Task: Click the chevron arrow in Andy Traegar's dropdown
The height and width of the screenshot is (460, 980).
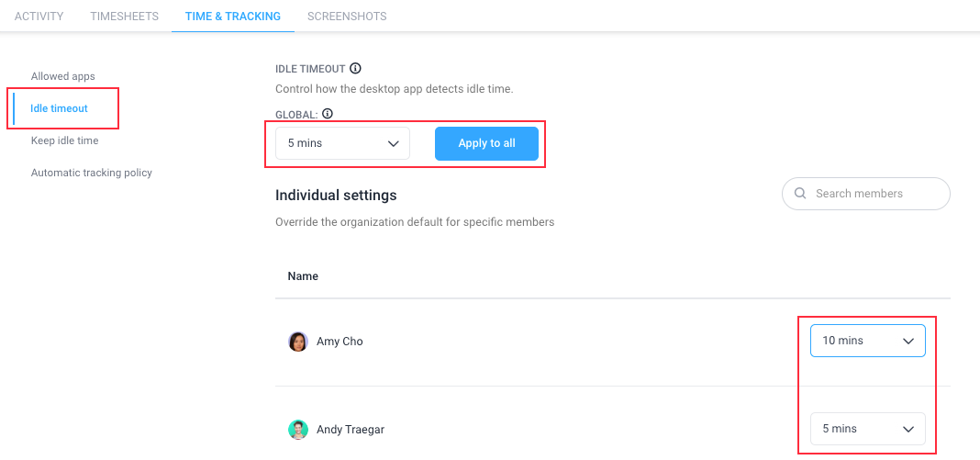Action: pyautogui.click(x=908, y=430)
